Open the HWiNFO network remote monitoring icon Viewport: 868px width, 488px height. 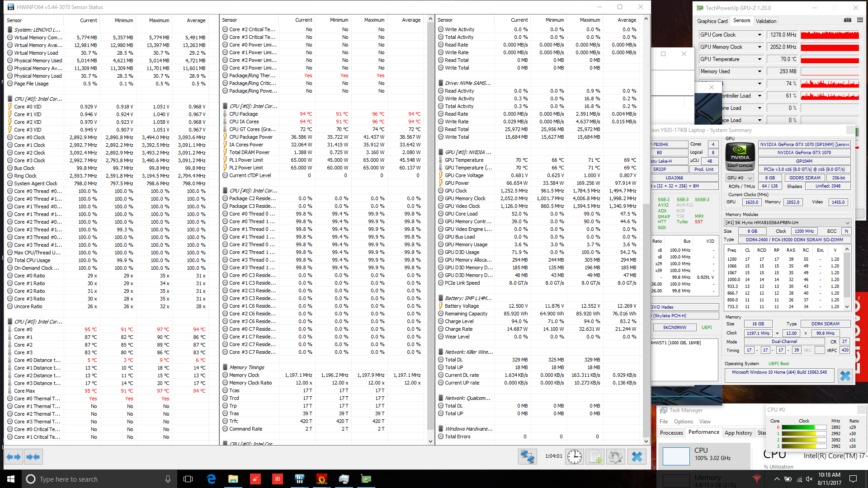tap(527, 457)
